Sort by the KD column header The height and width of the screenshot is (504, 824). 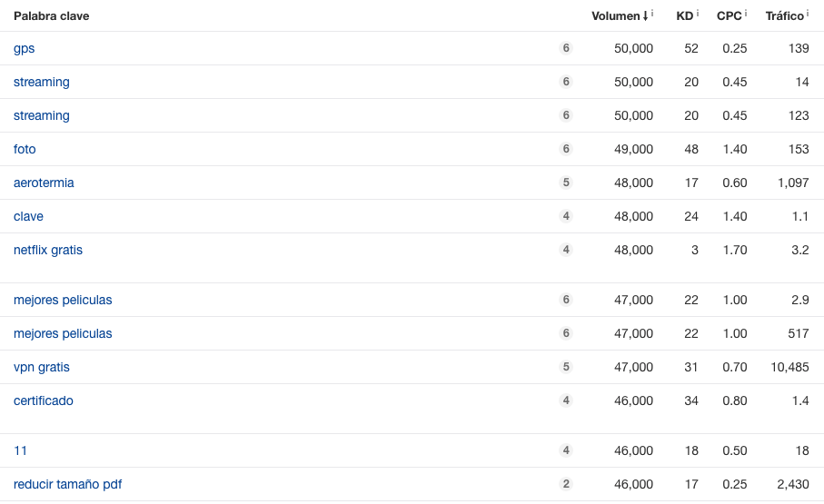[685, 15]
